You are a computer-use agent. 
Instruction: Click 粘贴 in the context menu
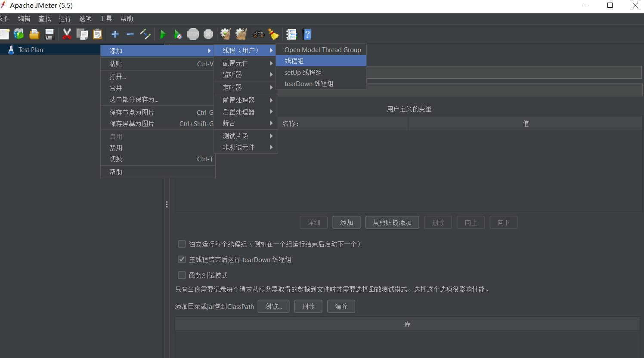point(158,64)
